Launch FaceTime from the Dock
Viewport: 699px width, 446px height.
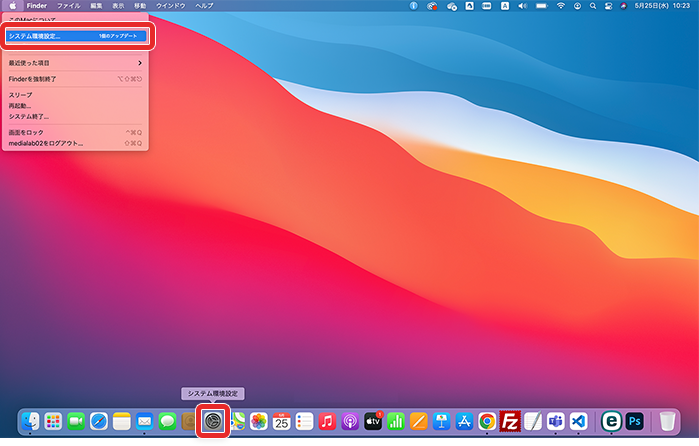tap(76, 421)
